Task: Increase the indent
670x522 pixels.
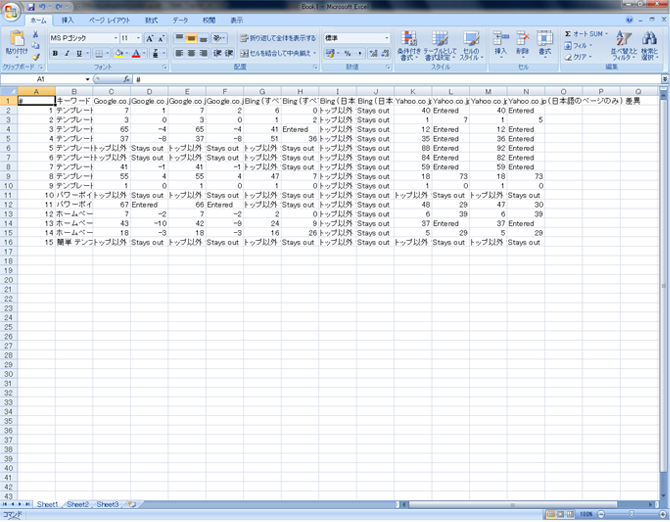Action: coord(229,53)
